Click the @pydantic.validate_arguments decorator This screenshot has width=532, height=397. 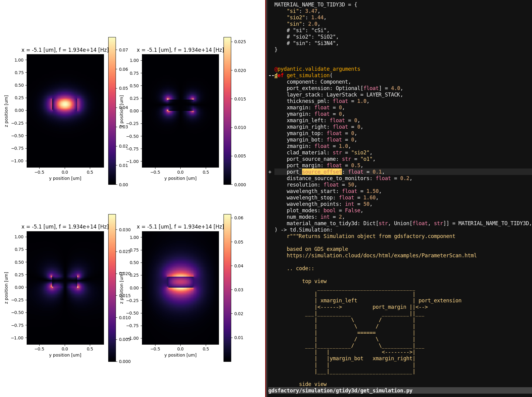pyautogui.click(x=317, y=69)
